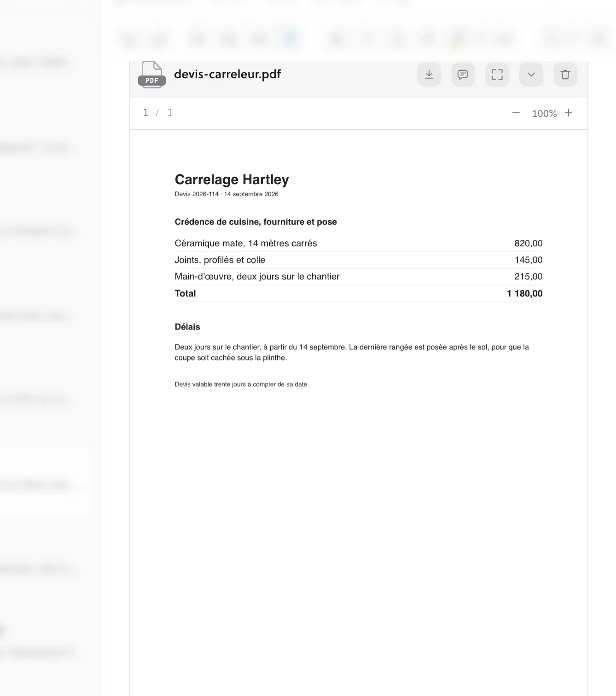Select the Main-d'œuvre row label

pyautogui.click(x=257, y=277)
